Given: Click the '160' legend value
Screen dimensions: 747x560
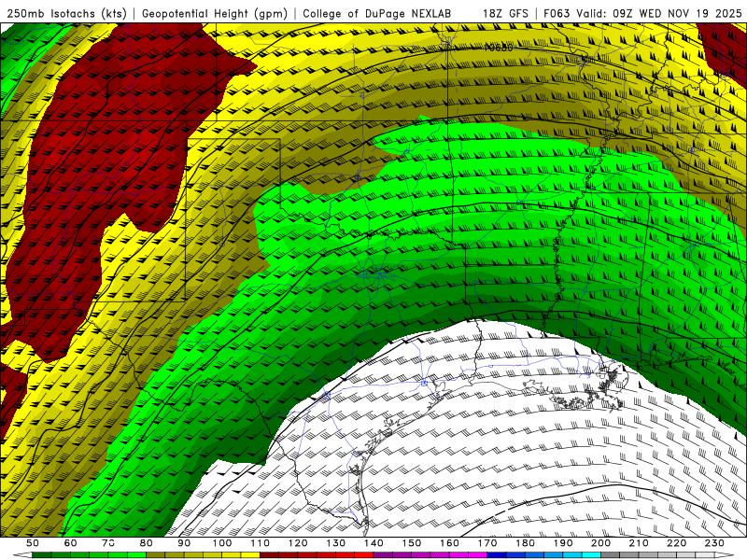Looking at the screenshot, I should pos(449,543).
